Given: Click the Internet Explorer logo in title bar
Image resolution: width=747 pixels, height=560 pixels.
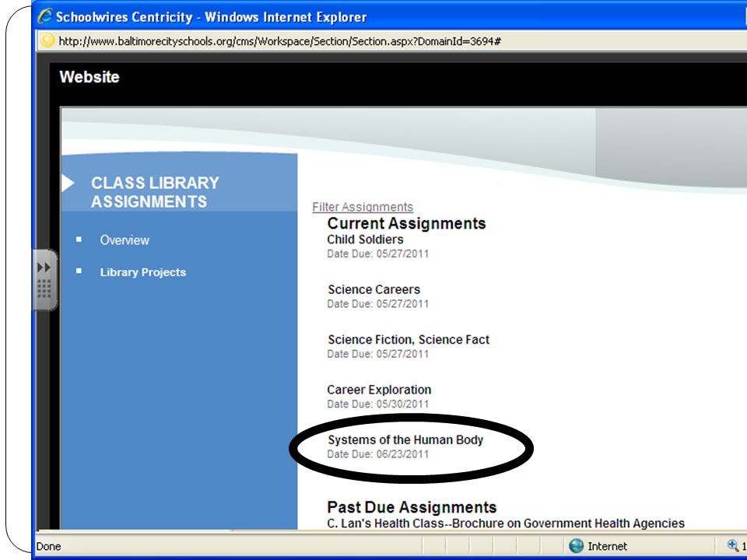Looking at the screenshot, I should point(45,16).
